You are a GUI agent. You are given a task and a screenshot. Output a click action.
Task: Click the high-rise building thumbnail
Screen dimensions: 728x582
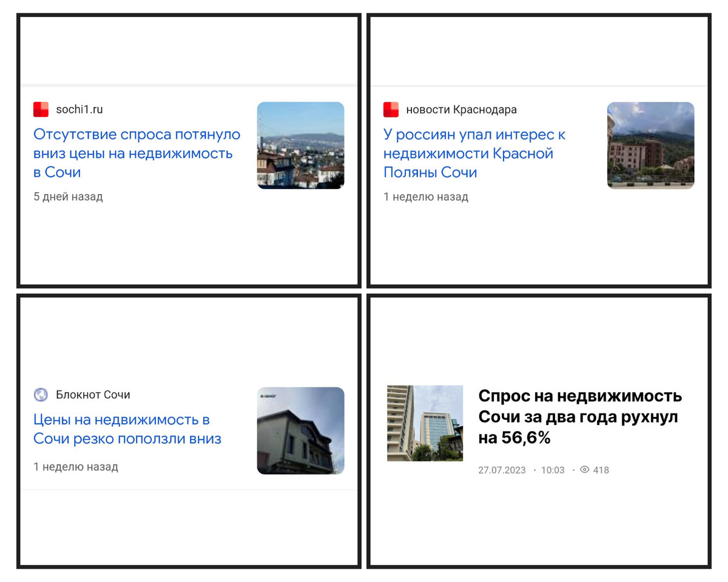[x=425, y=423]
